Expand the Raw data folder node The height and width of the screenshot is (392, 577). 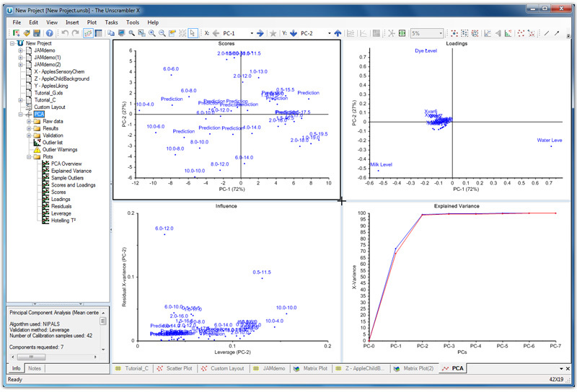pos(29,121)
